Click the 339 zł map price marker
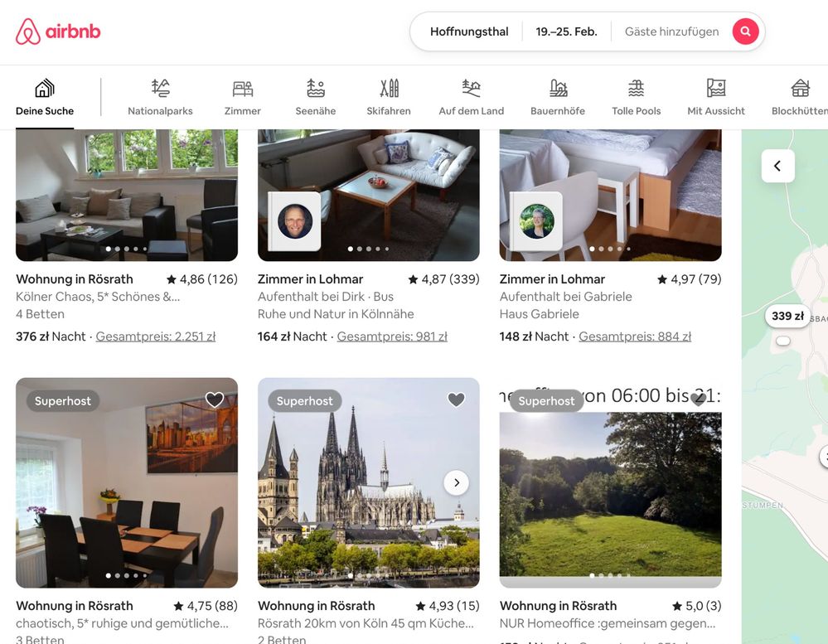This screenshot has height=644, width=828. (787, 316)
